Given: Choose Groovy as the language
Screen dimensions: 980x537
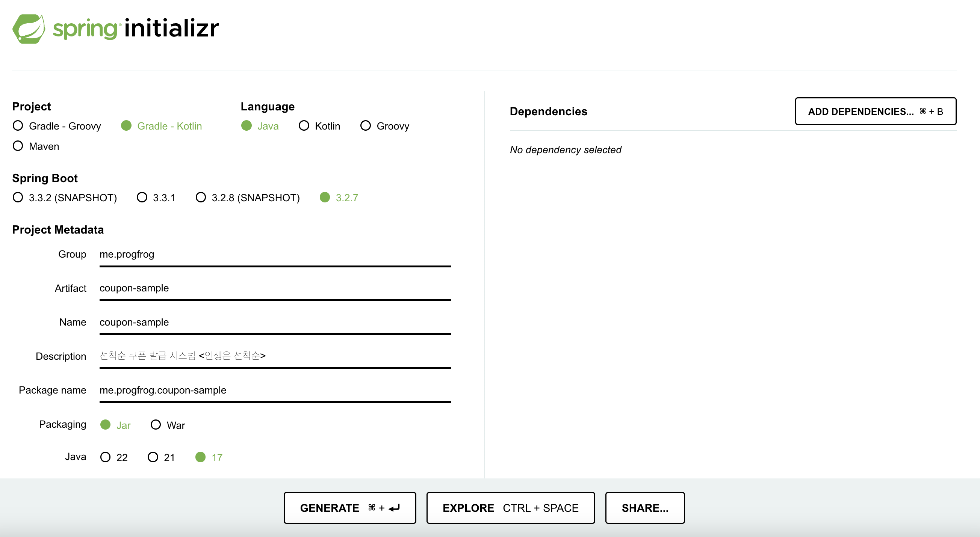Looking at the screenshot, I should [366, 126].
